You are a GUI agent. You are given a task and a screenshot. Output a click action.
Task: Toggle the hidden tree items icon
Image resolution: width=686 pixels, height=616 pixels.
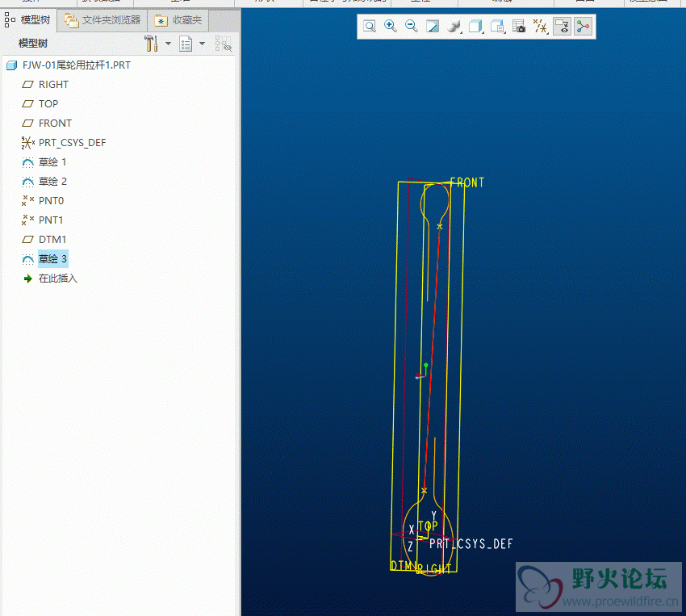coord(223,44)
